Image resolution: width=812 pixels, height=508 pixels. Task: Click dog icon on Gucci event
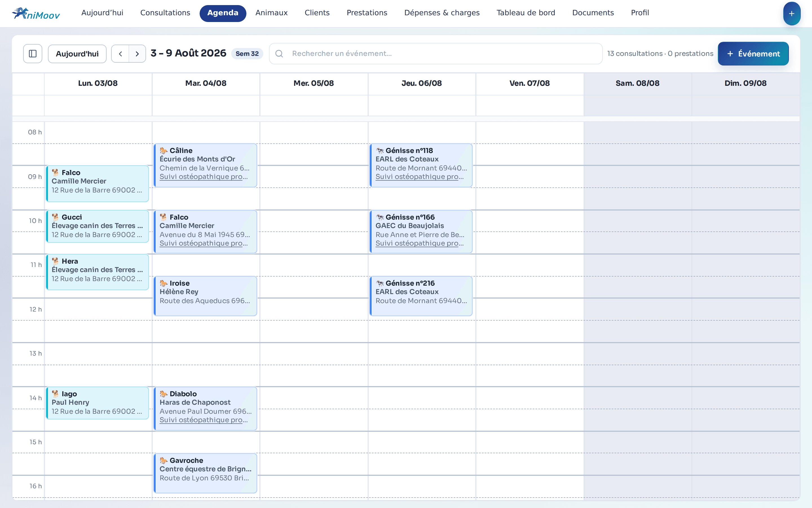(x=55, y=217)
